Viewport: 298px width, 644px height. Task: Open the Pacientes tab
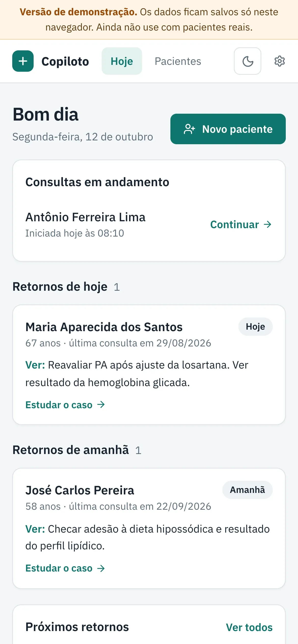click(x=178, y=61)
